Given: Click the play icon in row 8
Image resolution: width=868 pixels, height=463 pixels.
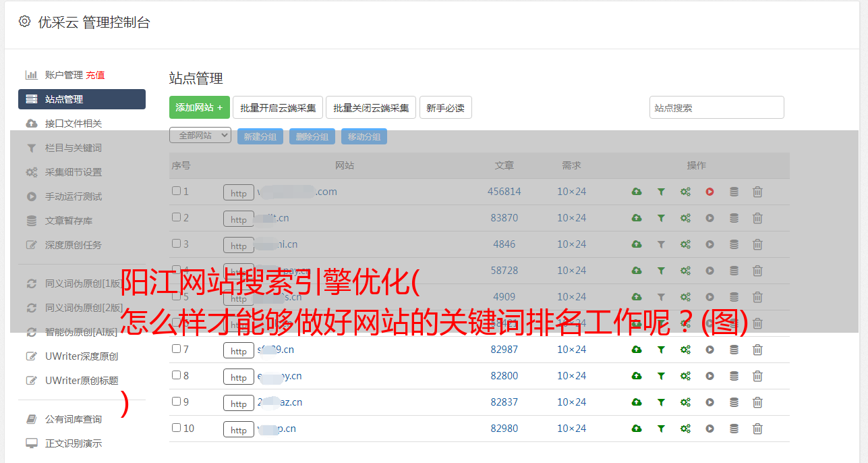Looking at the screenshot, I should click(710, 376).
